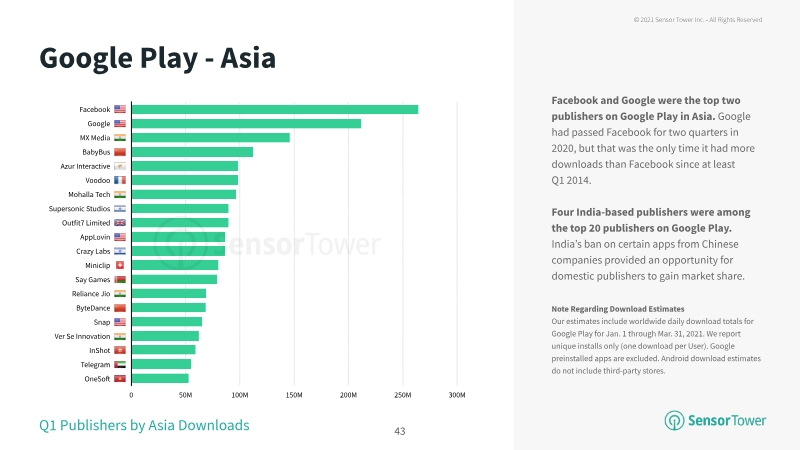Click Q1 Publishers by Asia Downloads caption
This screenshot has height=450, width=800.
coord(144,425)
